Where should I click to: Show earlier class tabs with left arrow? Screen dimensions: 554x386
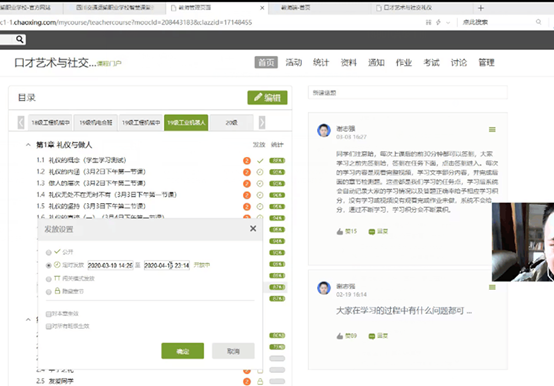point(21,123)
